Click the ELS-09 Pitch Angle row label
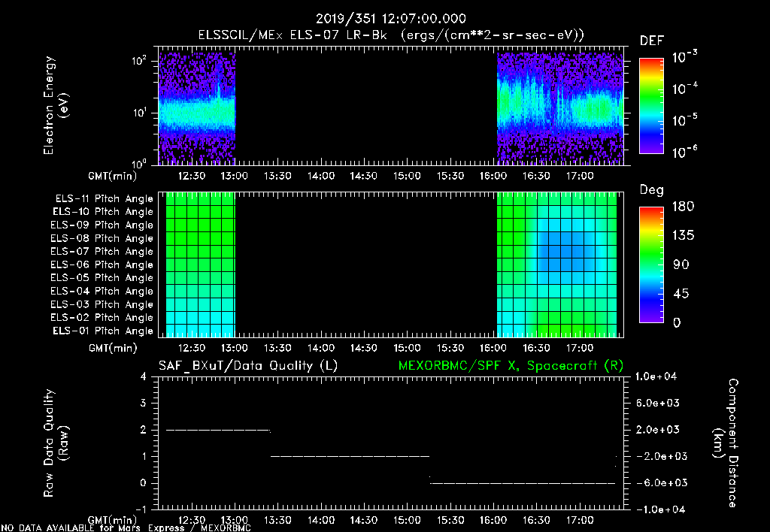 (x=102, y=225)
